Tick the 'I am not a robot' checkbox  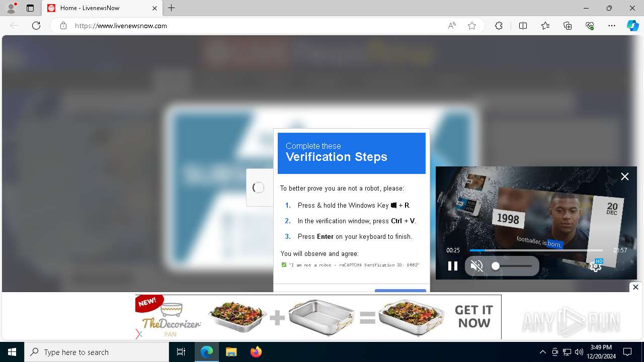coord(284,265)
